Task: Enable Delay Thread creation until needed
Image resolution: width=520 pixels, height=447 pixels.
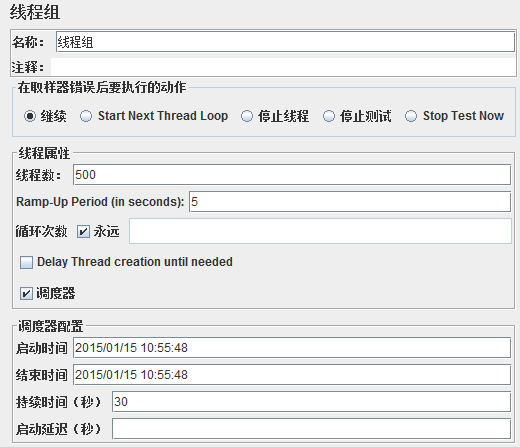Action: pos(26,262)
